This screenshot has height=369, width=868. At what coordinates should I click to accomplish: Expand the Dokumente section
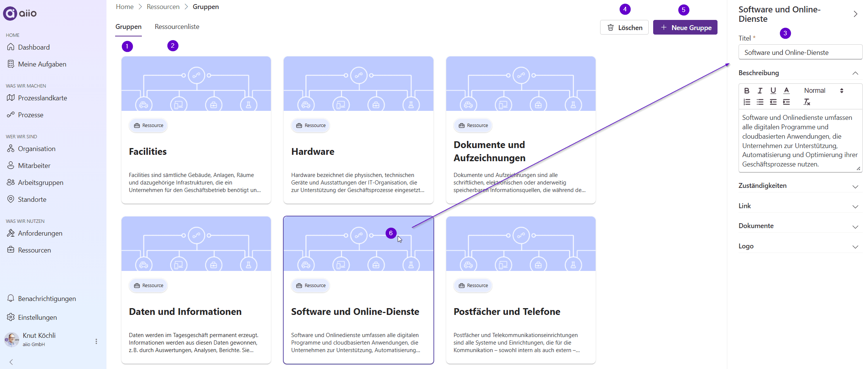[x=855, y=227]
